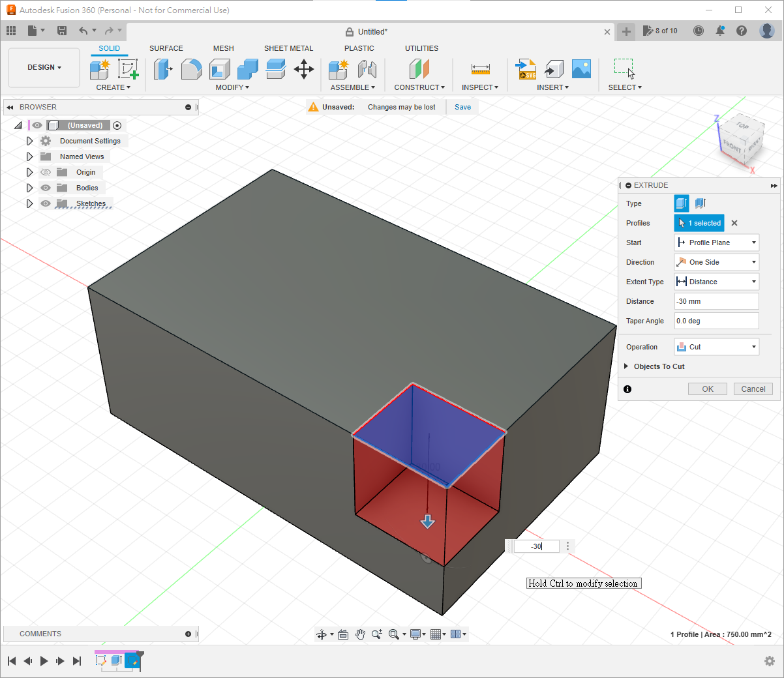Click the Thin Extrude type icon
Viewport: 784px width, 678px height.
[x=701, y=203]
